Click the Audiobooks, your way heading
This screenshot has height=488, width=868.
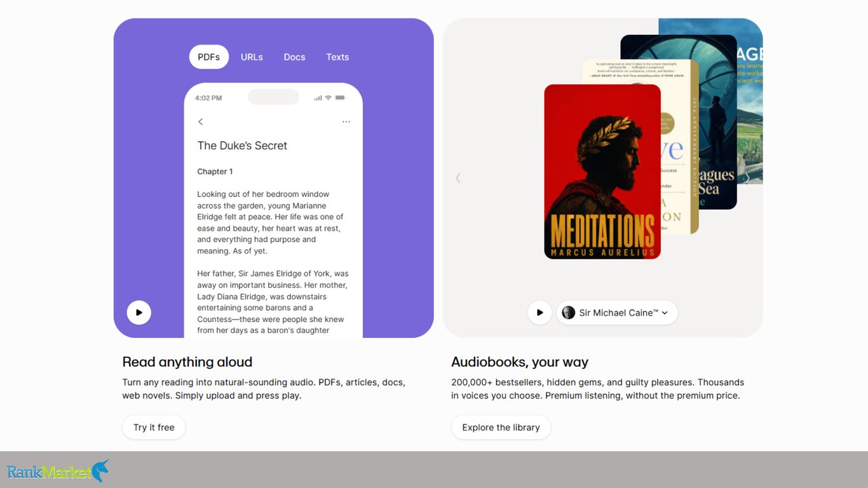(x=520, y=362)
